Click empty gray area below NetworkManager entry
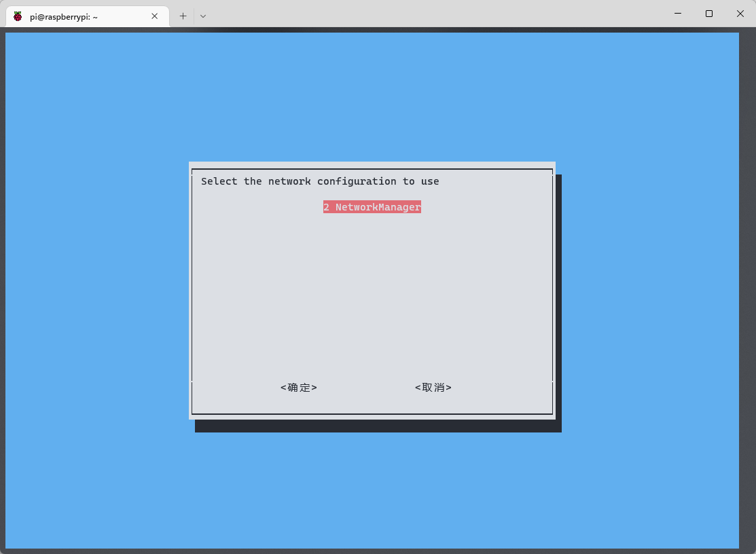756x554 pixels. pos(372,292)
